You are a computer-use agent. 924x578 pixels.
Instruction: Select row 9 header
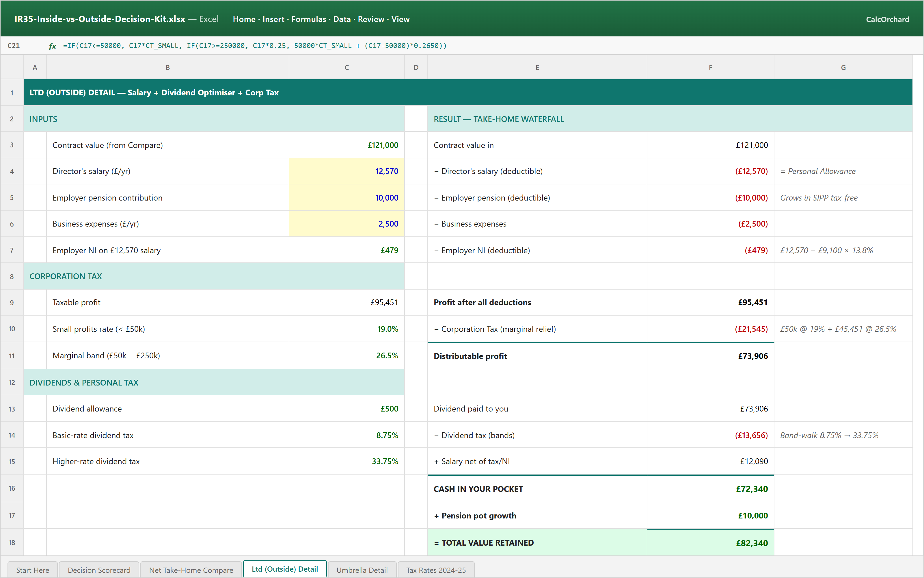(x=12, y=302)
